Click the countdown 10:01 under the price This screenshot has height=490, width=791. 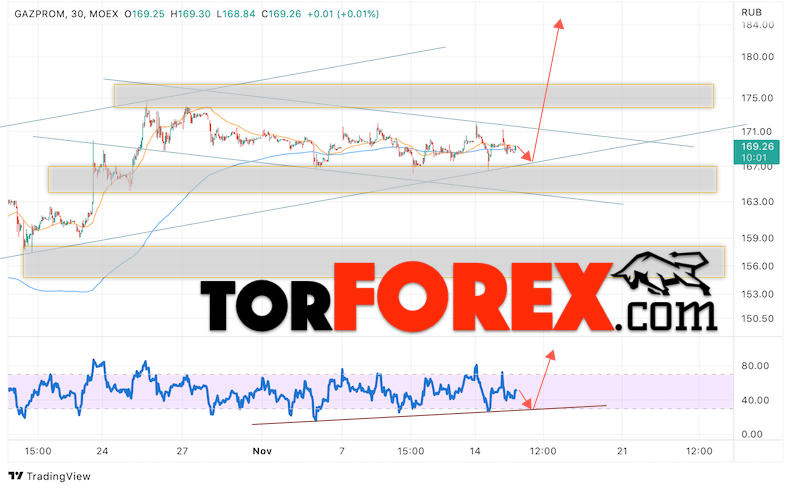[x=754, y=157]
